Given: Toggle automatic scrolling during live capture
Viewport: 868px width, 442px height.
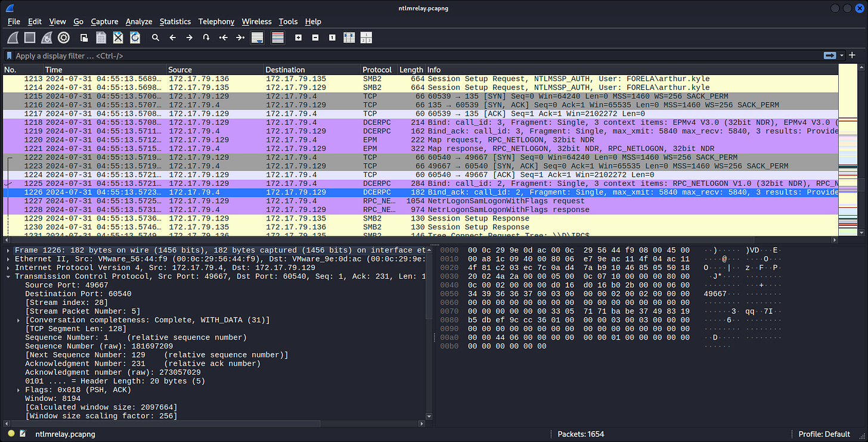Looking at the screenshot, I should (258, 38).
